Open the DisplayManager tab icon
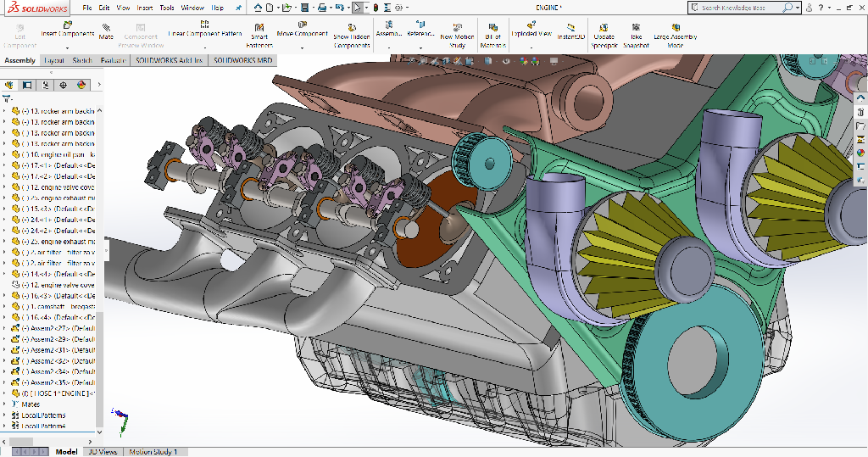The image size is (868, 457). pos(81,85)
